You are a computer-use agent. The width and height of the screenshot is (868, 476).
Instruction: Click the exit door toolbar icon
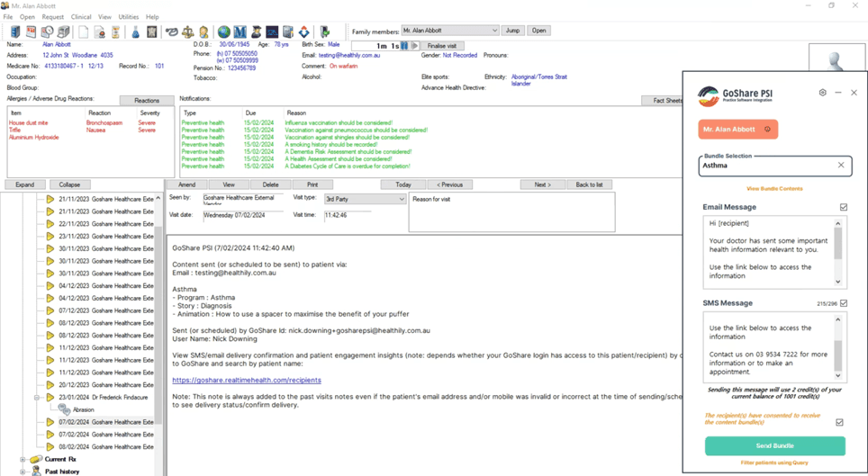point(324,31)
